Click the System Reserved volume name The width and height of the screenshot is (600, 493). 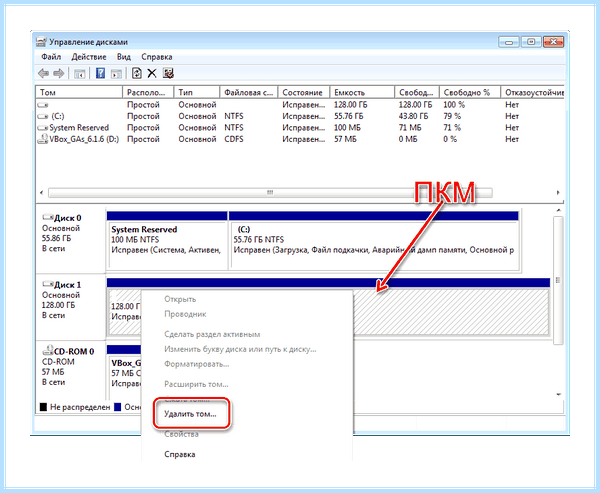tap(79, 127)
